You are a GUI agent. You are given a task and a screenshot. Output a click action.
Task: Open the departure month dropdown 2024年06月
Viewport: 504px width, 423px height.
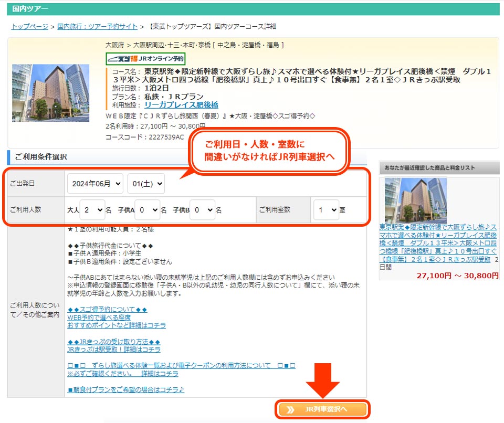click(95, 184)
